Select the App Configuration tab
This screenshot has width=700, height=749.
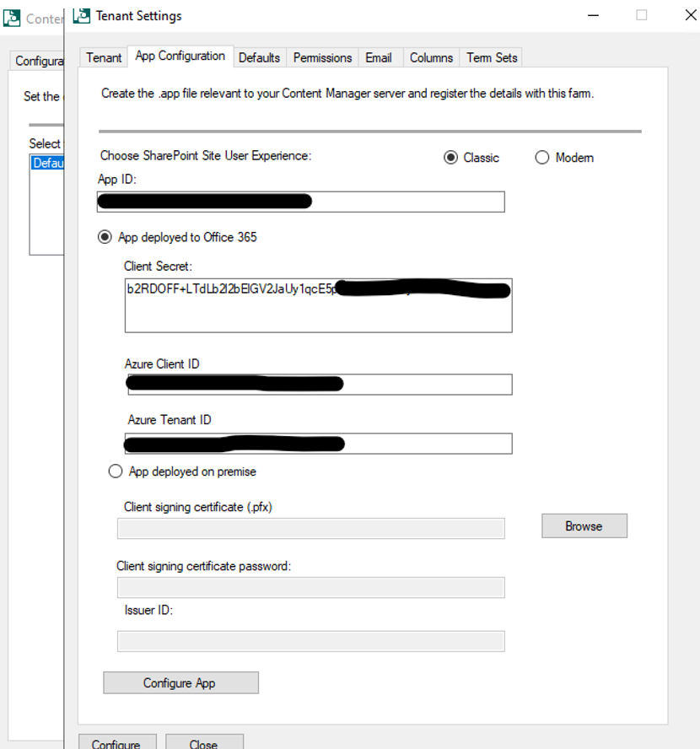[180, 57]
